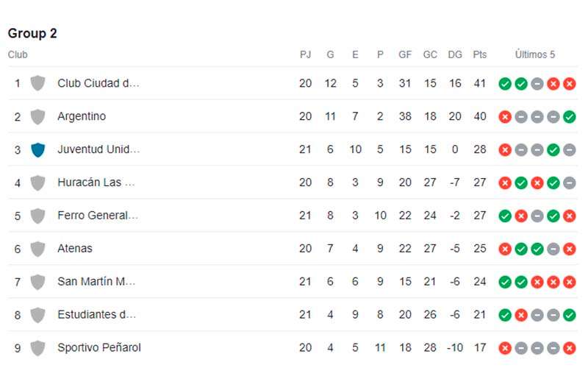Click Atenas gray draw result icon
The height and width of the screenshot is (390, 588).
click(553, 249)
